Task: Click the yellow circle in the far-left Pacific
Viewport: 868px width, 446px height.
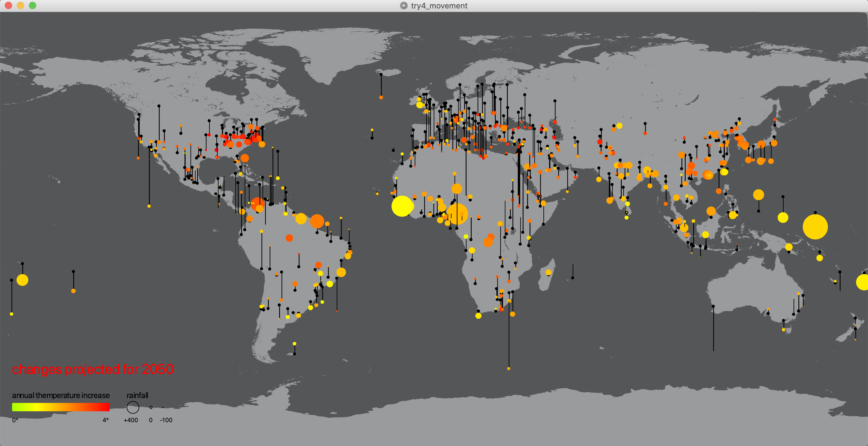Action: click(22, 280)
